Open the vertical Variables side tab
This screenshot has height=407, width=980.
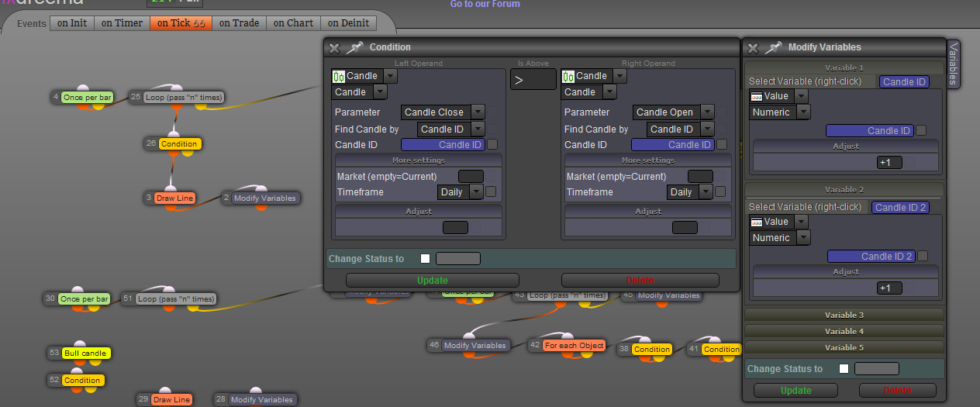pos(954,64)
